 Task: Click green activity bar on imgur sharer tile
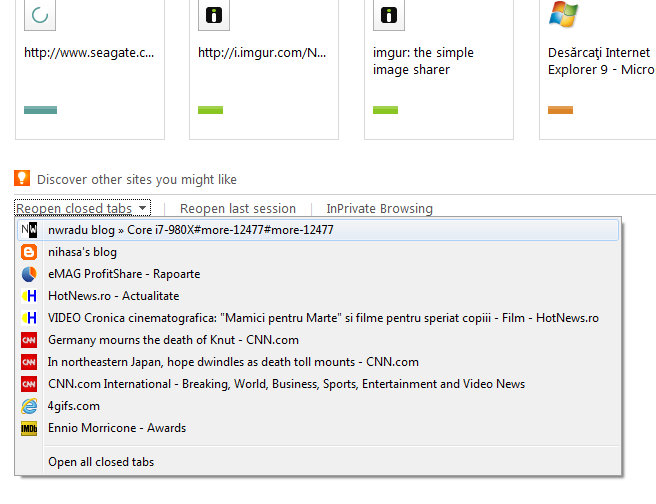tap(385, 110)
